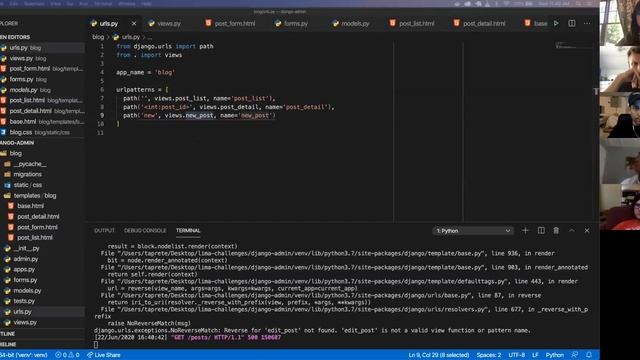The height and width of the screenshot is (360, 640).
Task: Change language mode Python in status bar
Action: coord(555,355)
